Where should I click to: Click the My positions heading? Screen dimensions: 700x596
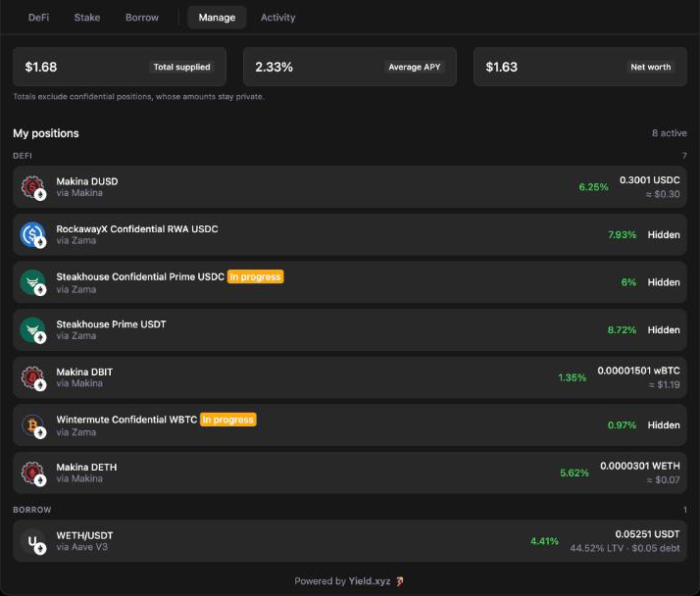tap(46, 133)
